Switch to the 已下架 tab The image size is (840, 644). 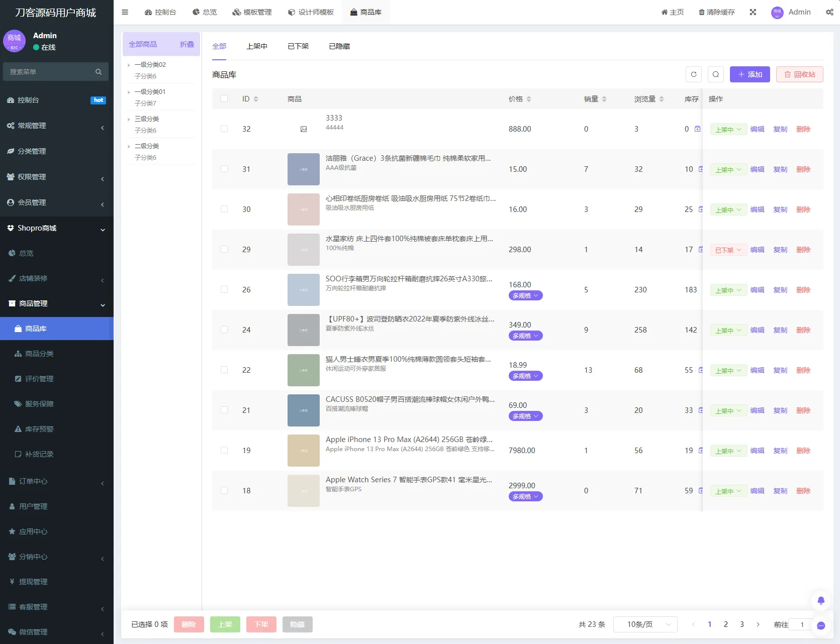[x=298, y=46]
